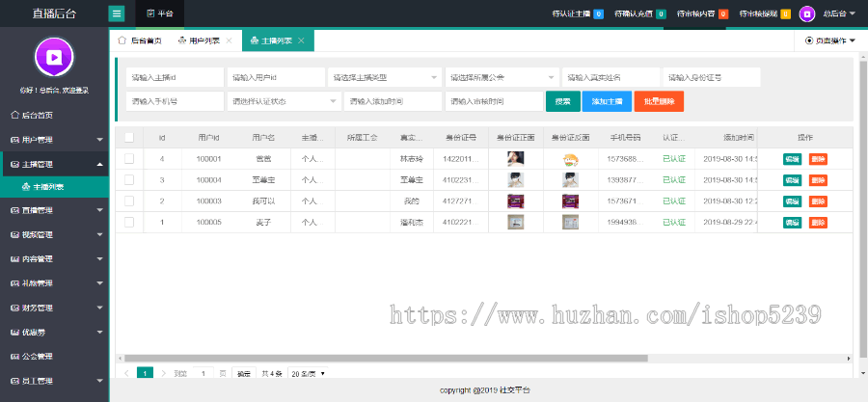Screen dimensions: 868x402
Task: Check the checkbox for user 100005 row
Action: pos(129,222)
